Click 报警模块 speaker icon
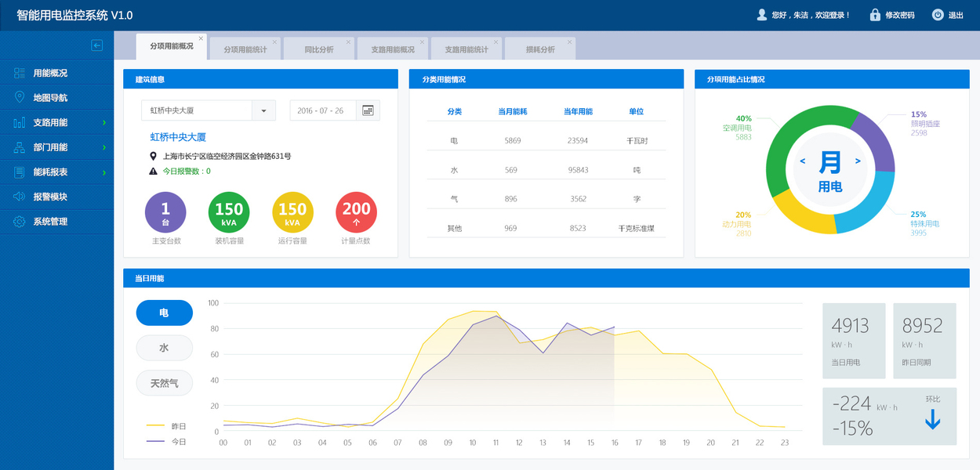Image resolution: width=980 pixels, height=470 pixels. (20, 197)
